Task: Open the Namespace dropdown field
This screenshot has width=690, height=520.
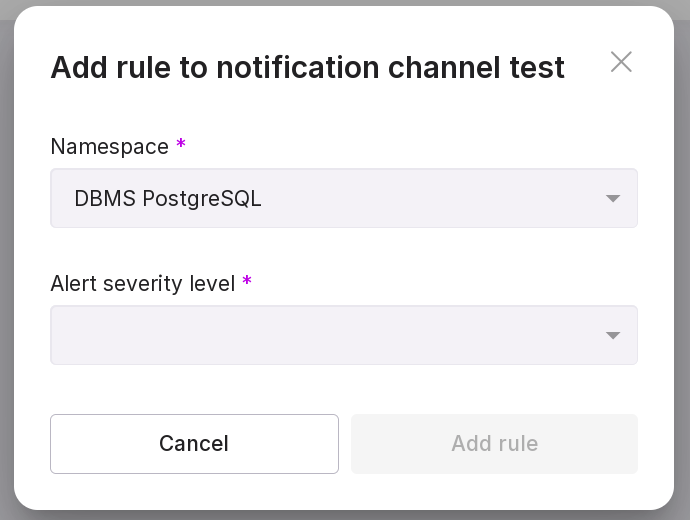Action: (343, 198)
